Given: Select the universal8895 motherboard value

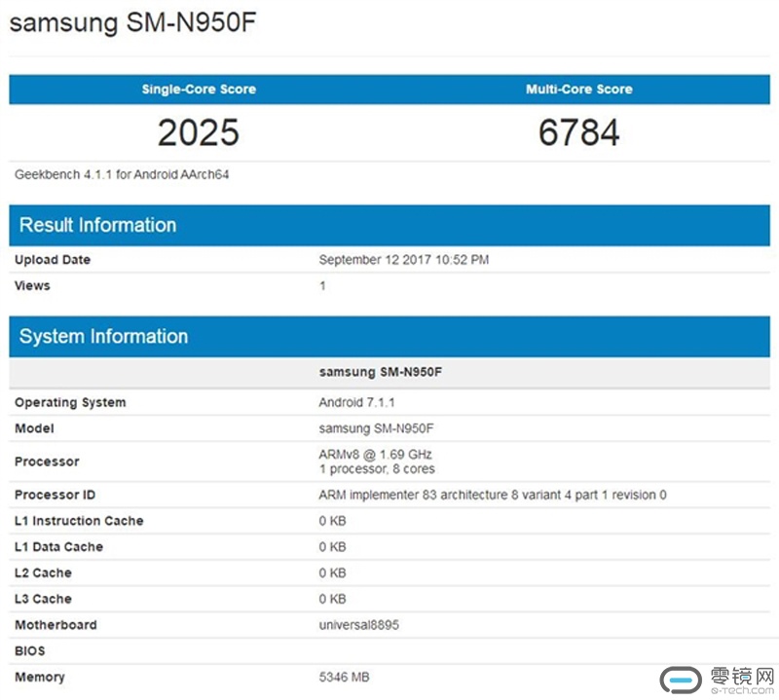Looking at the screenshot, I should 358,625.
